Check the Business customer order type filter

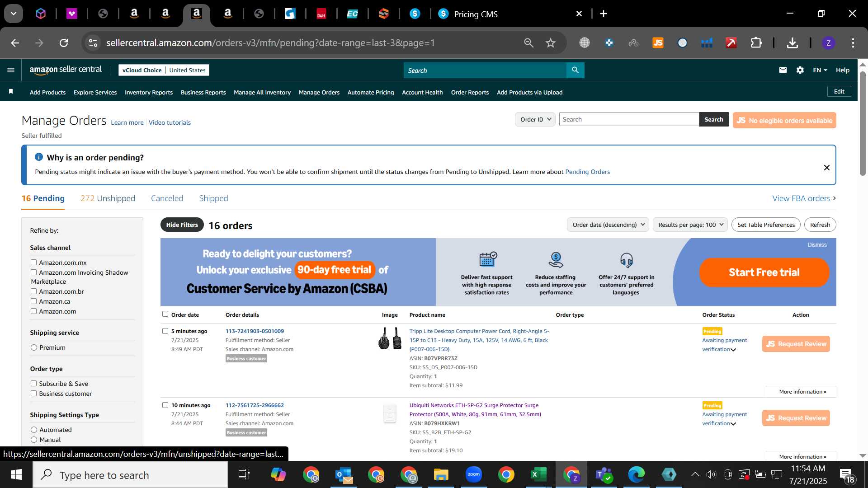[x=33, y=393]
